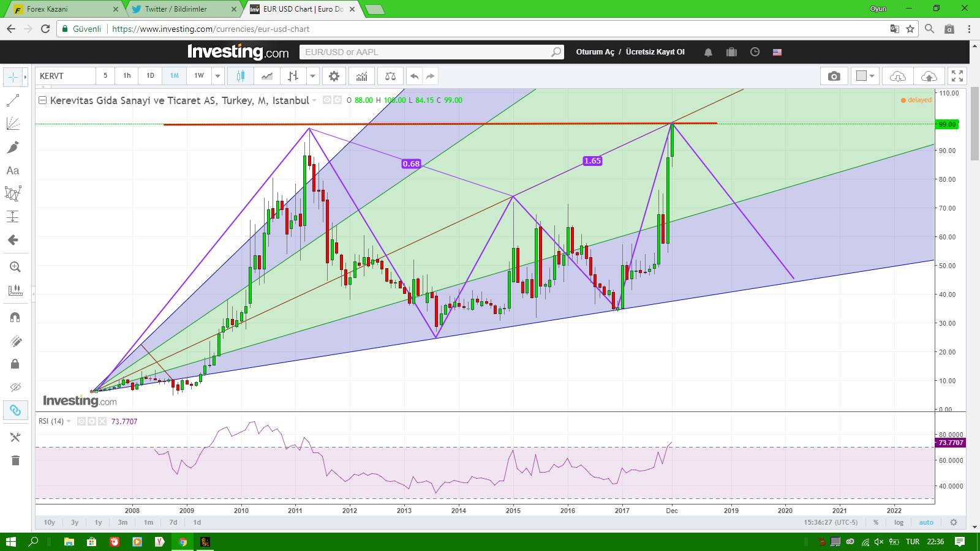The height and width of the screenshot is (551, 980).
Task: Toggle magnet mode for drawings
Action: (x=15, y=317)
